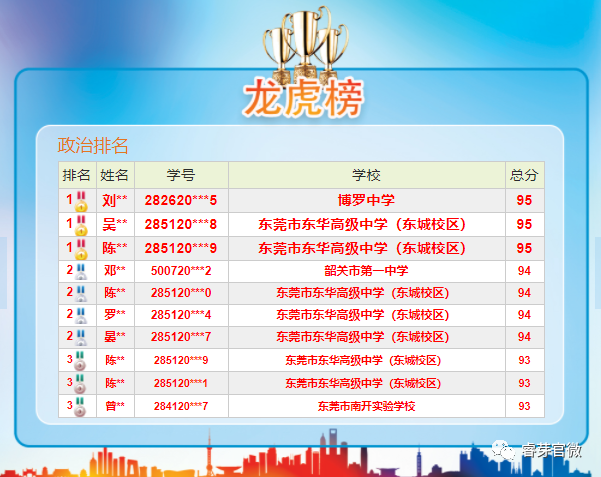This screenshot has width=601, height=477.
Task: Select the name cell 刘**
Action: [x=115, y=200]
